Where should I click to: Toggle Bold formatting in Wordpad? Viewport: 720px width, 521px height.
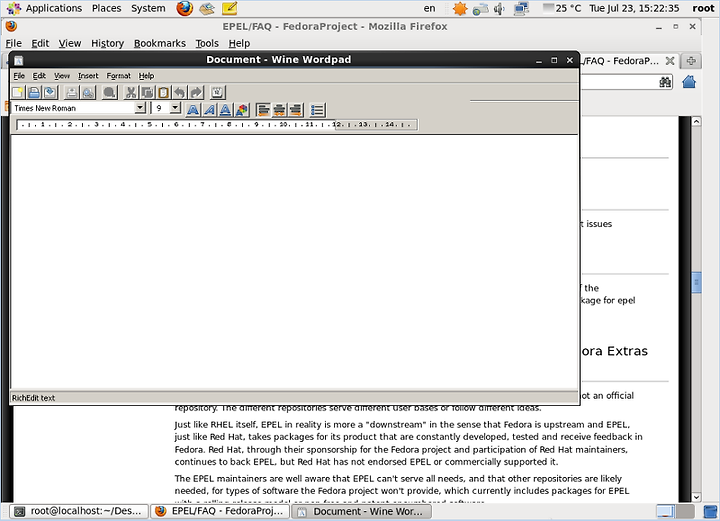pyautogui.click(x=193, y=109)
